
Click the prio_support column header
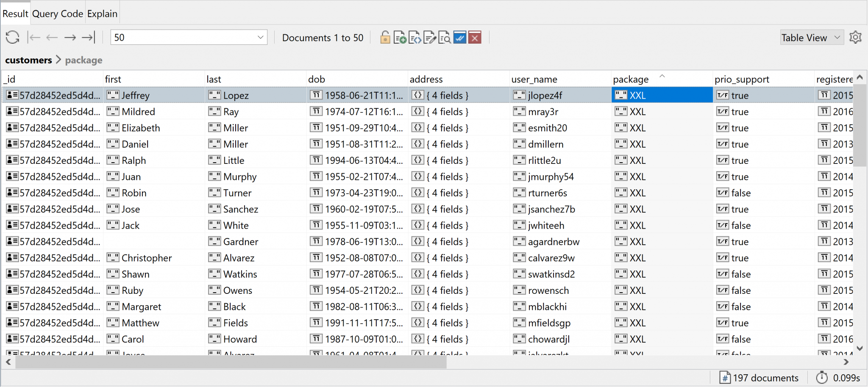pos(742,79)
